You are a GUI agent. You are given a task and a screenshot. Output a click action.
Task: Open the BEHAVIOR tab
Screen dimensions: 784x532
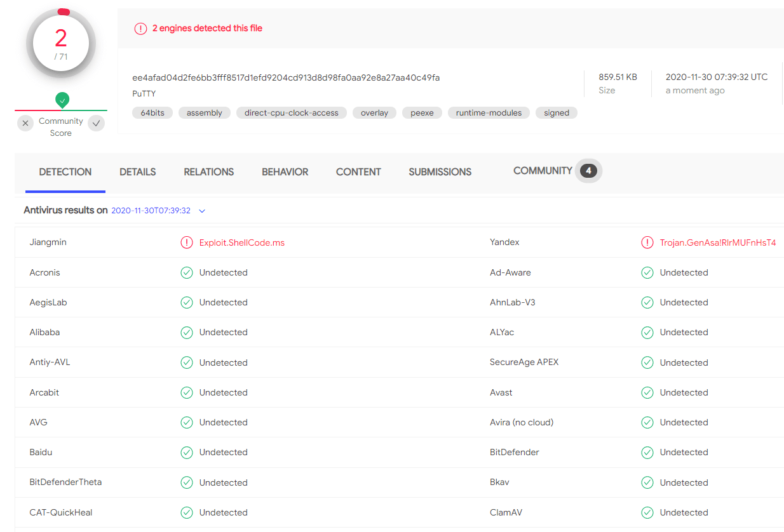[285, 172]
